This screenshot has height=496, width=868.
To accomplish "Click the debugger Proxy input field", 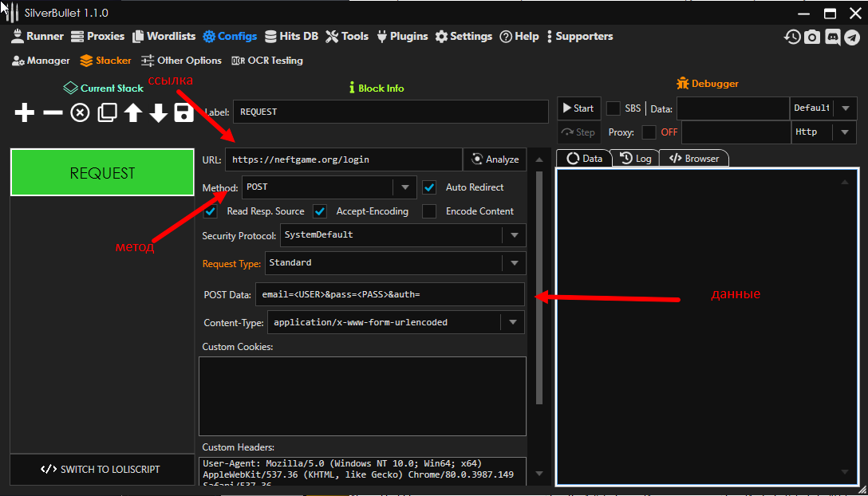I will tap(736, 132).
